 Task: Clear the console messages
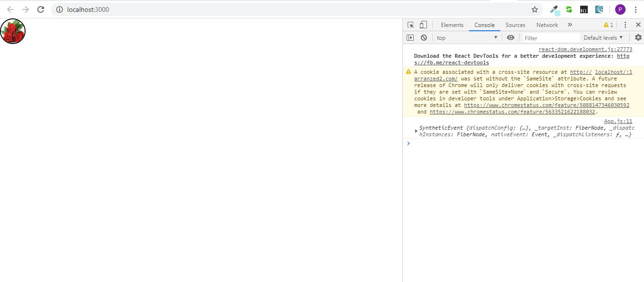click(x=424, y=37)
